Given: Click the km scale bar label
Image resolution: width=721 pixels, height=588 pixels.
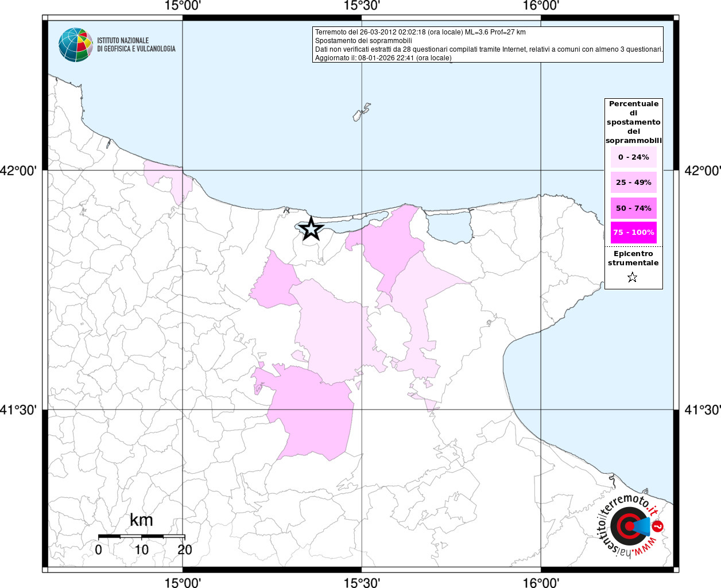Looking at the screenshot, I should (x=141, y=520).
